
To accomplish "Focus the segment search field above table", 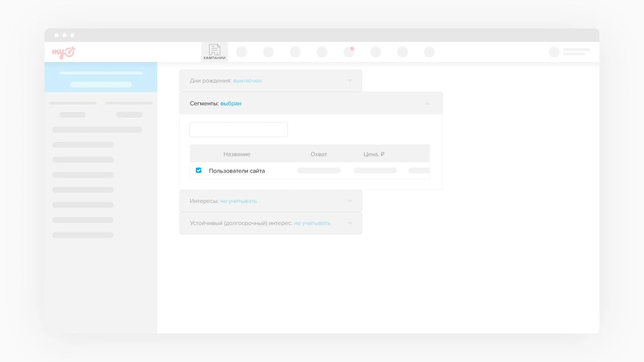I will 238,129.
